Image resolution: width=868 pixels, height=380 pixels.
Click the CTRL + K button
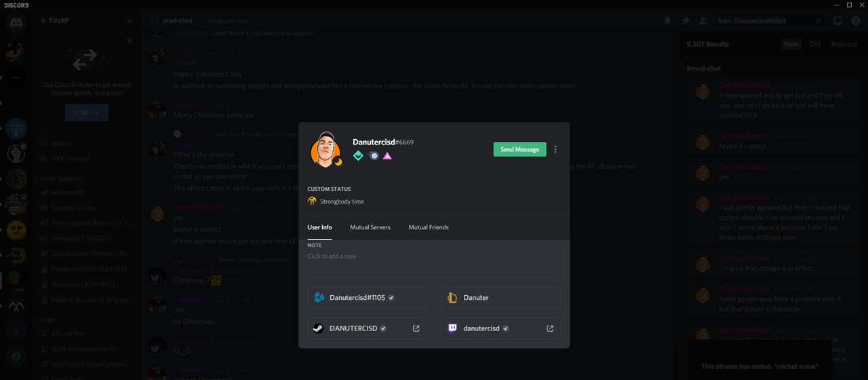coord(87,113)
